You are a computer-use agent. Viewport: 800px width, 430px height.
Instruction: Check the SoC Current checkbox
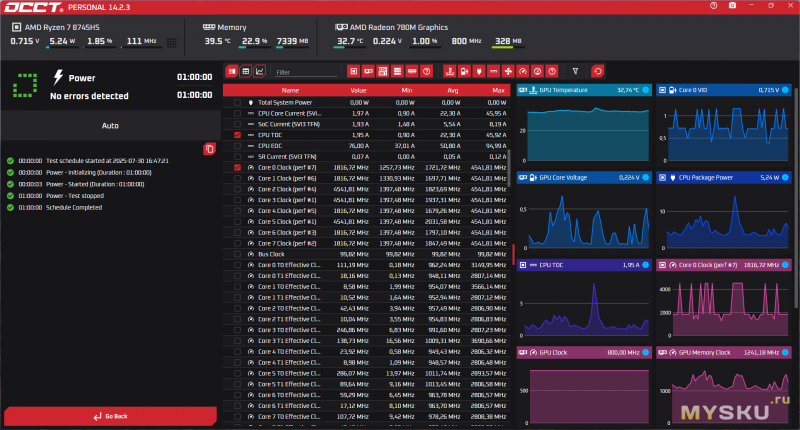[x=237, y=124]
